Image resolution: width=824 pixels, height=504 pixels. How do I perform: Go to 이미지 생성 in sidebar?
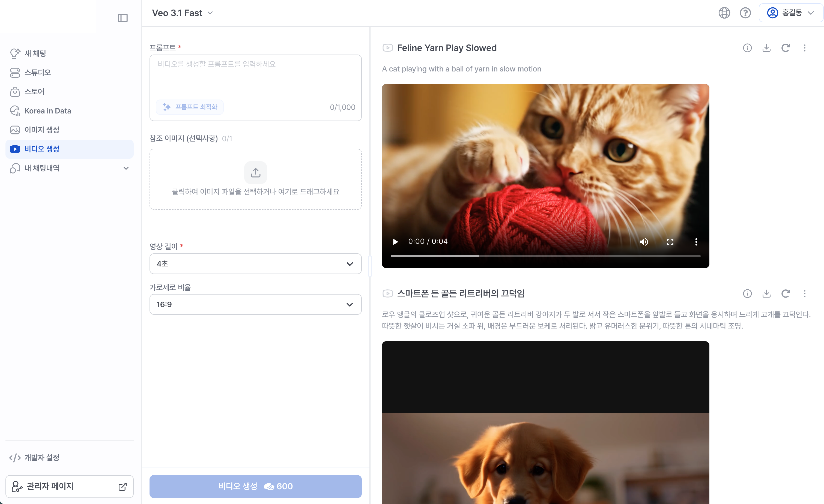[42, 130]
